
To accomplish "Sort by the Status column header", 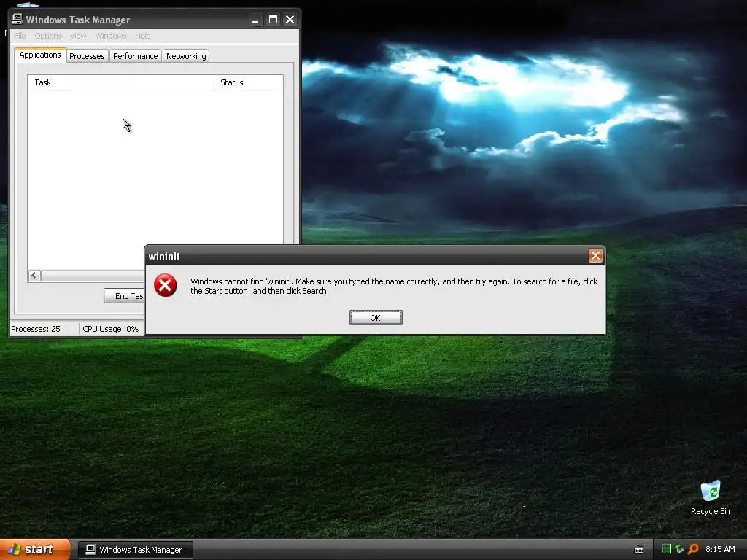I will click(248, 82).
